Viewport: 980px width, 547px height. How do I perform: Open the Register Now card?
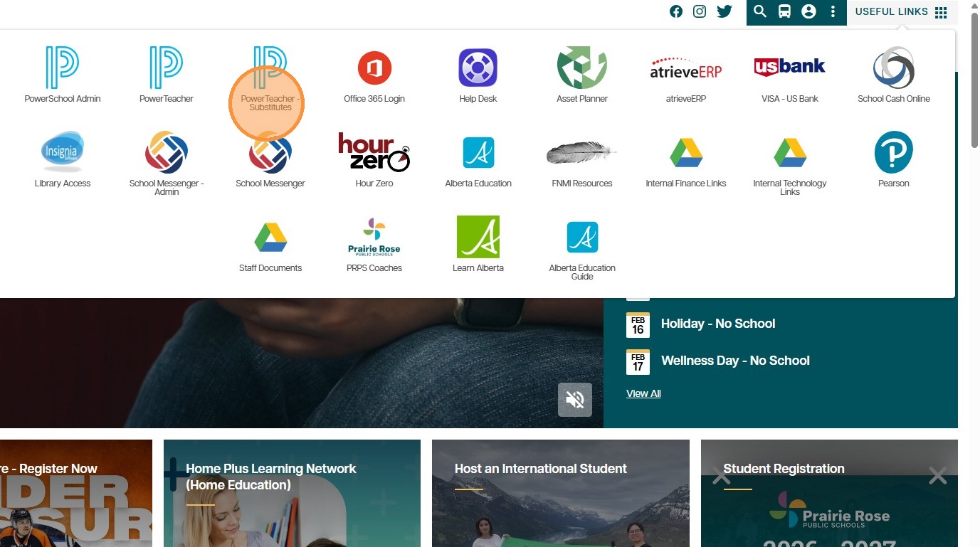click(76, 494)
